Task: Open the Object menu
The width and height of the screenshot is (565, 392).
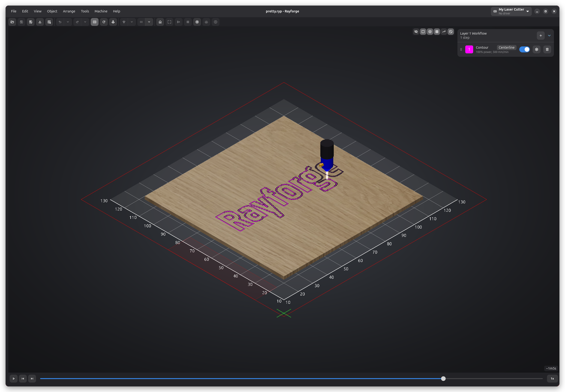Action: [x=52, y=11]
